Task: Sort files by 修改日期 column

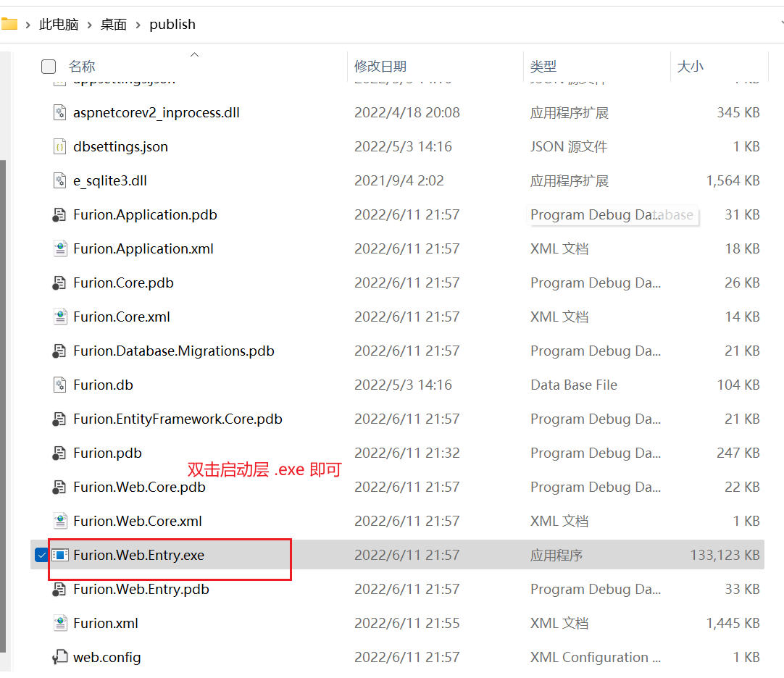Action: point(380,67)
